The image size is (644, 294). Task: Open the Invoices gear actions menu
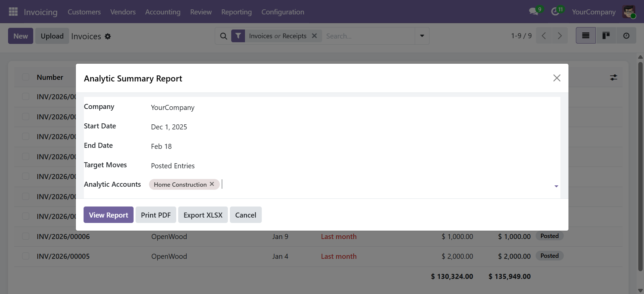tap(108, 36)
